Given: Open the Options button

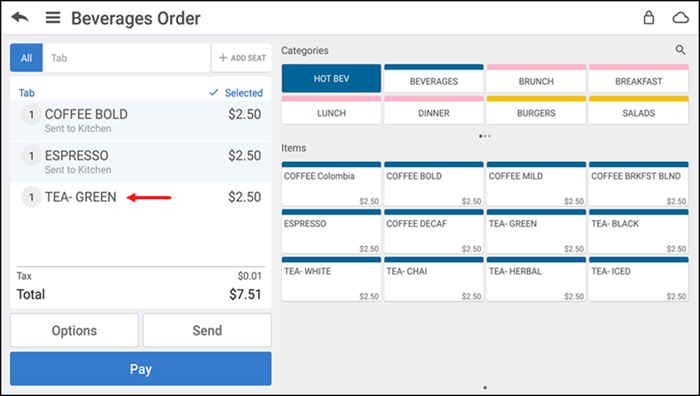Looking at the screenshot, I should click(74, 330).
